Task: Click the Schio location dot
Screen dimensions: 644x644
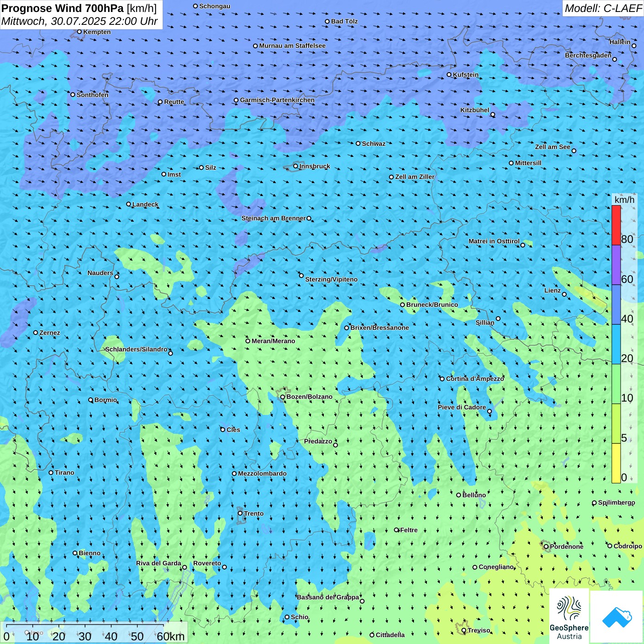Action: (287, 617)
